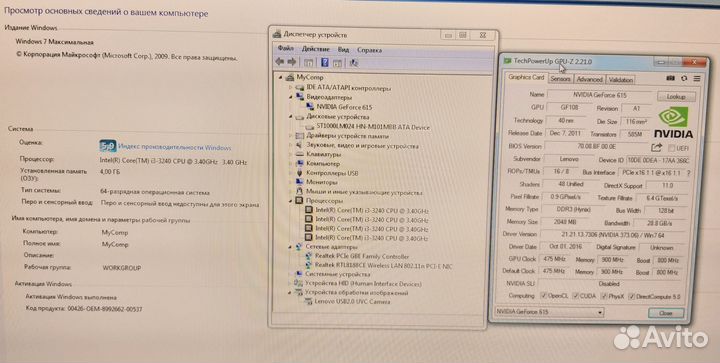Screen dimensions: 720x363
Task: Expand the Контроллеры USB node arrow
Action: 290,173
